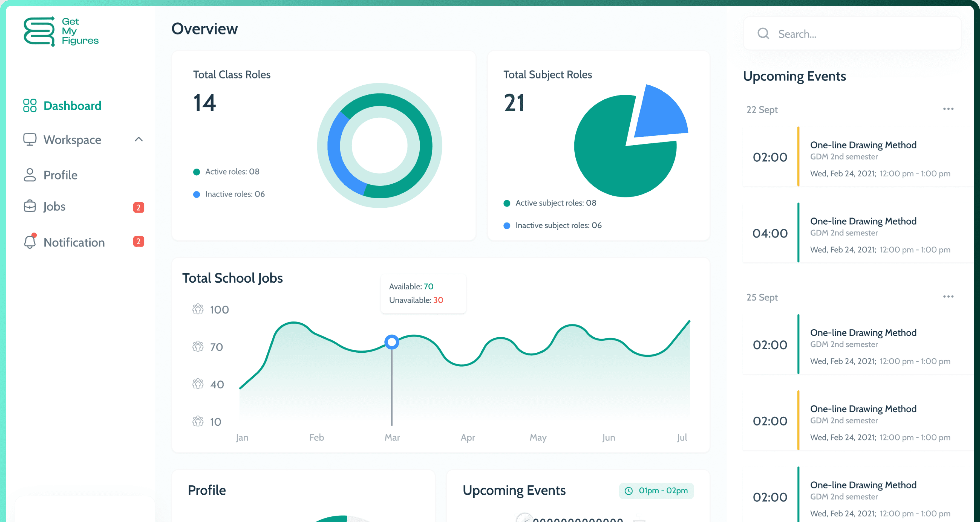
Task: Open the Notification menu item
Action: point(74,242)
